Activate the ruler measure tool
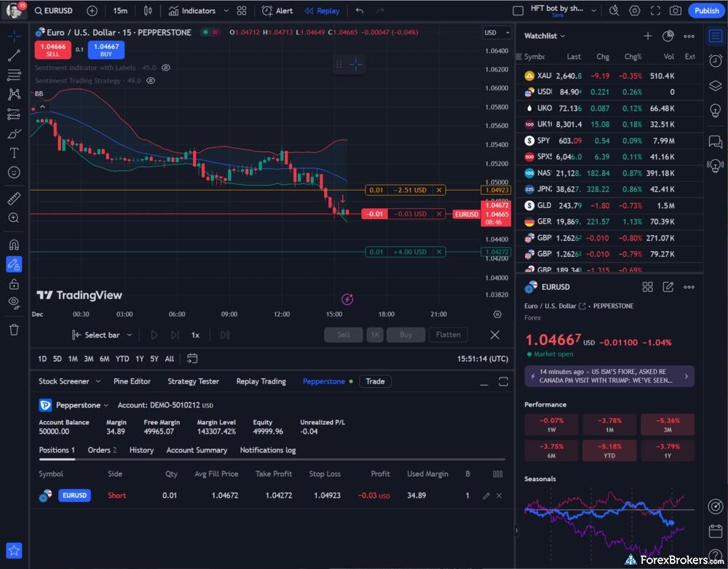 [x=14, y=199]
